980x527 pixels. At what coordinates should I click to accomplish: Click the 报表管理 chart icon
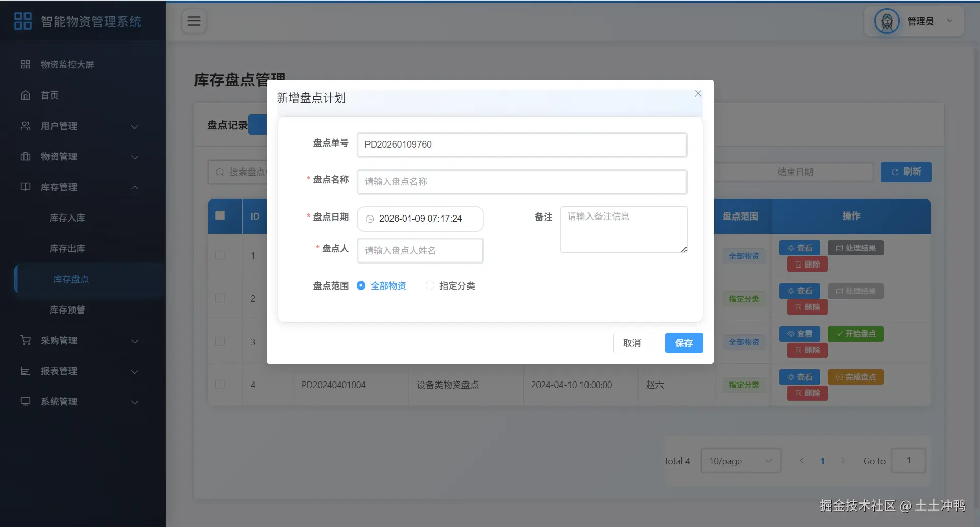pos(26,371)
